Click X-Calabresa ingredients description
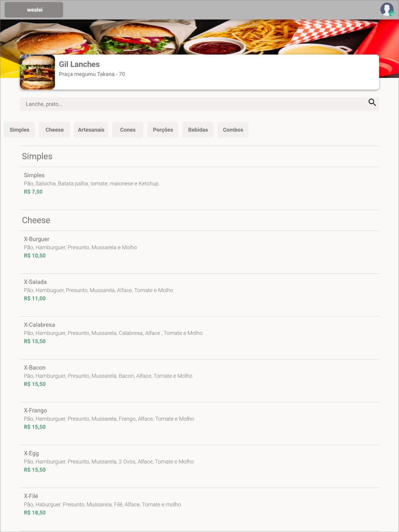The image size is (399, 532). point(113,333)
